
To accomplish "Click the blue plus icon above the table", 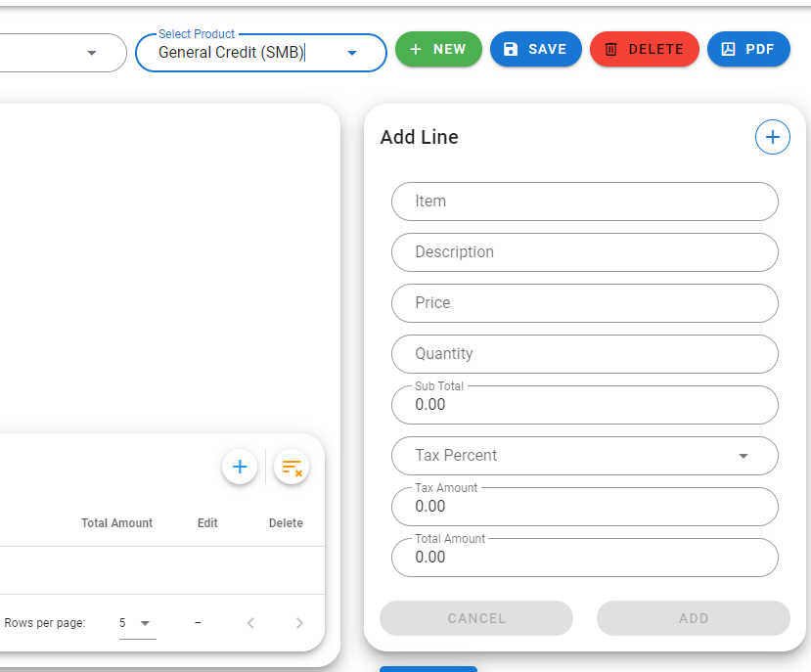I will click(x=240, y=467).
